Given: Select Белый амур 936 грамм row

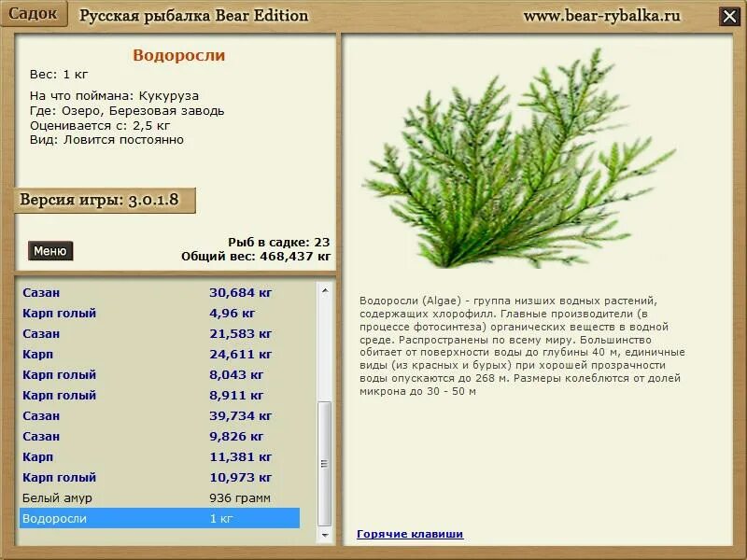Looking at the screenshot, I should [160, 497].
